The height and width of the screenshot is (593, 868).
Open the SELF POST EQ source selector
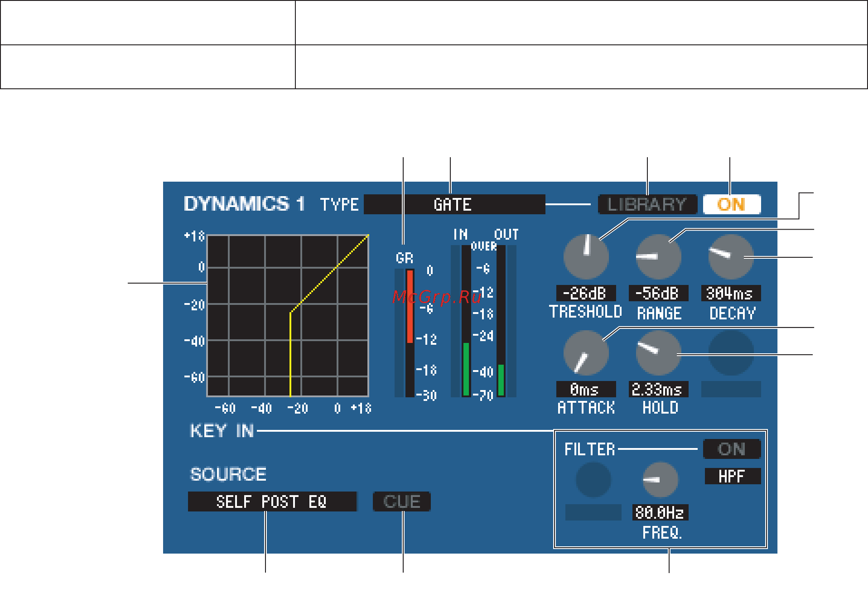coord(272,501)
